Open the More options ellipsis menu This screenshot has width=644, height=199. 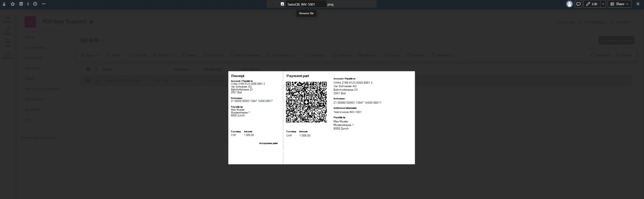click(x=44, y=4)
